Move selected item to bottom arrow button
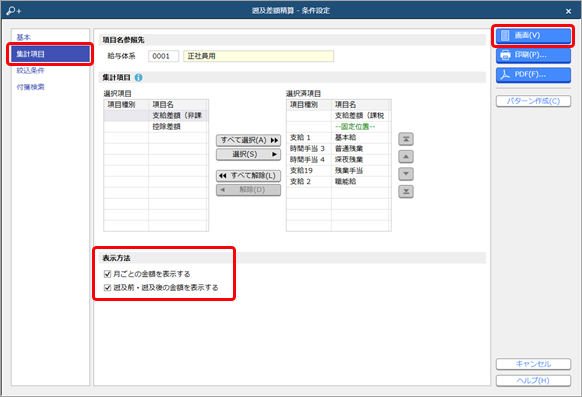 coord(406,191)
